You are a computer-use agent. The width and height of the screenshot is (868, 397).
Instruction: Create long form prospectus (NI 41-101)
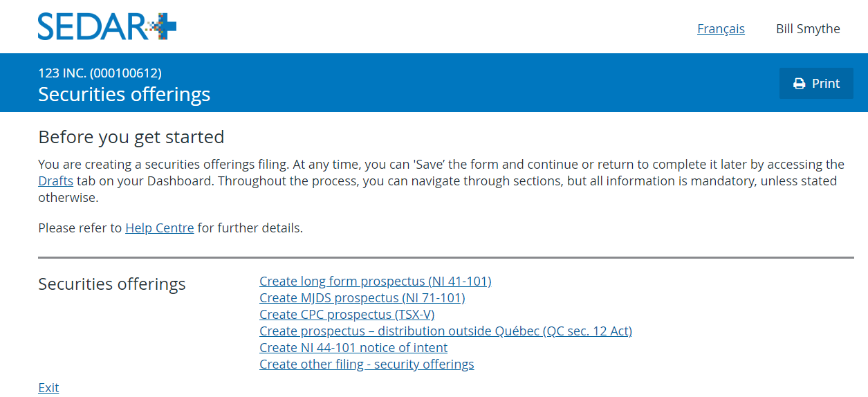376,281
